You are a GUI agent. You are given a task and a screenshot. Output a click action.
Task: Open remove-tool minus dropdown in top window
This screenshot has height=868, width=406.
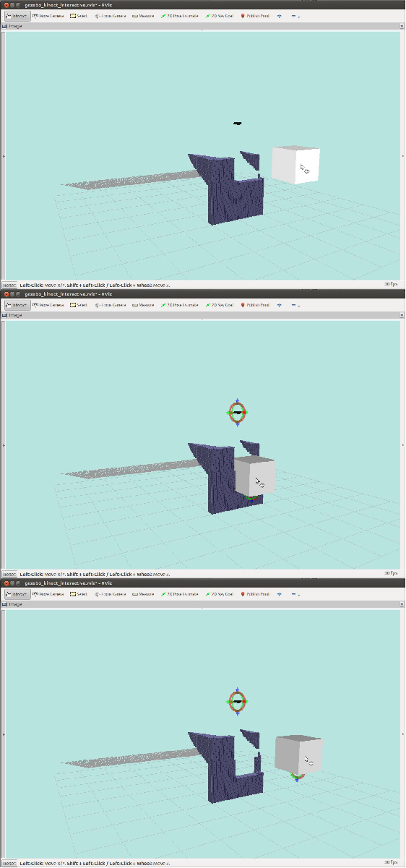[295, 15]
